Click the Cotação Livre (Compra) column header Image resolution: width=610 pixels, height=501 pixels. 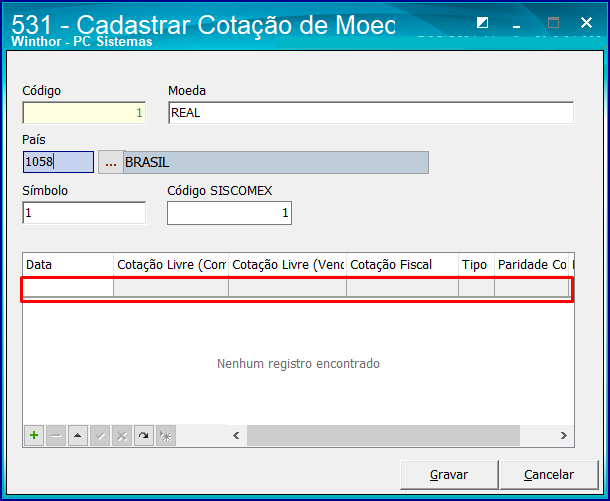[171, 265]
